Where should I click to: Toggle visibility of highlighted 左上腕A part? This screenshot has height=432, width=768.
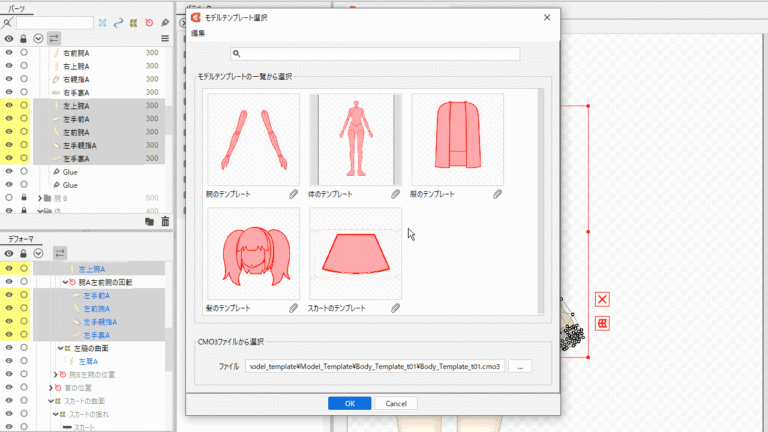9,105
